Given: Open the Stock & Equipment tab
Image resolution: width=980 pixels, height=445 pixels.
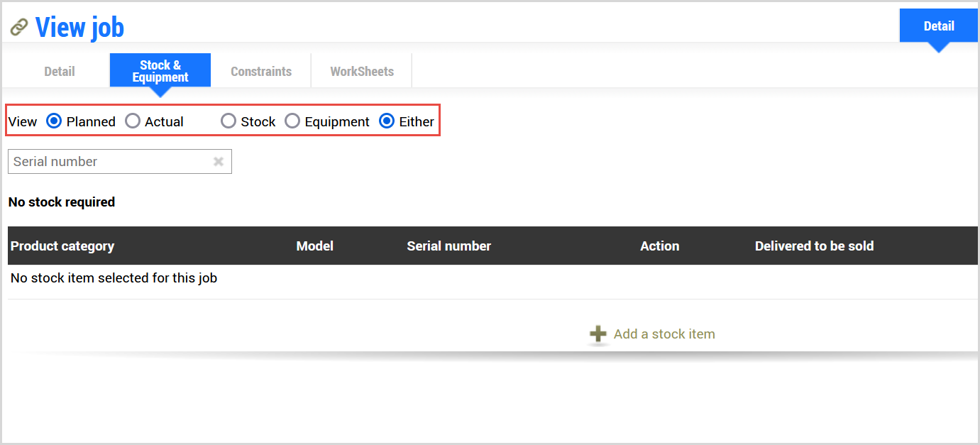Looking at the screenshot, I should coord(160,71).
